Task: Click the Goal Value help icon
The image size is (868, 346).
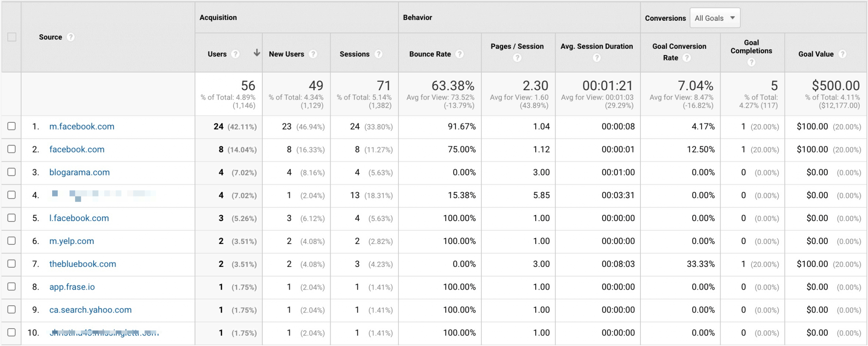Action: (x=843, y=54)
